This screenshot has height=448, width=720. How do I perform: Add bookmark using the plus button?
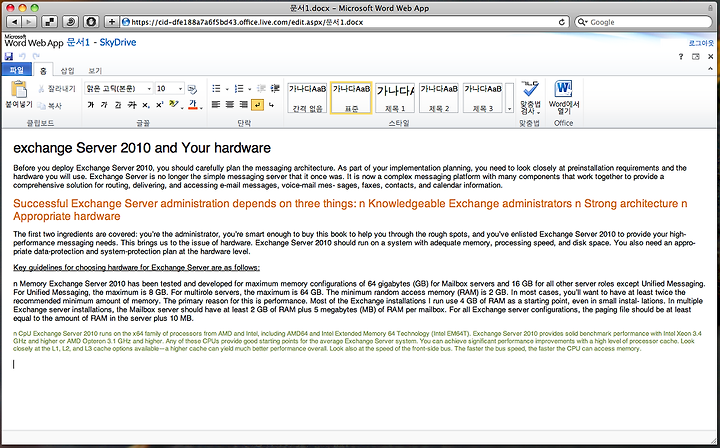pos(112,22)
